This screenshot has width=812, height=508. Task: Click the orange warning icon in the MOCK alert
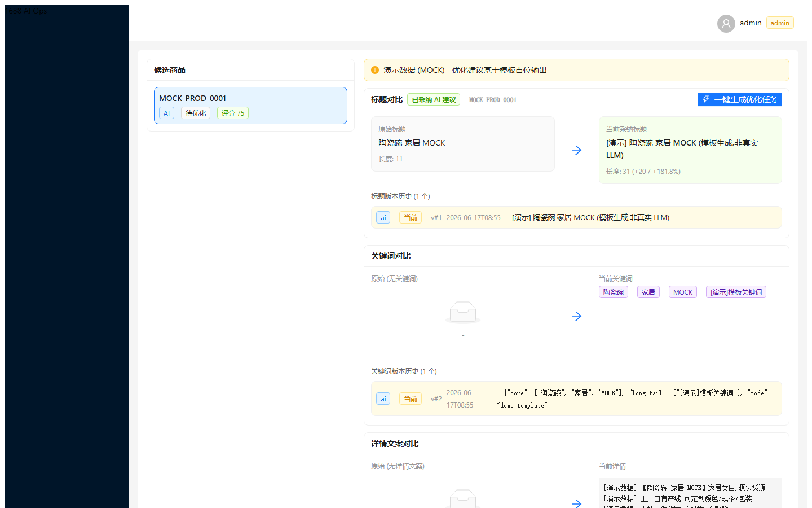click(x=375, y=70)
